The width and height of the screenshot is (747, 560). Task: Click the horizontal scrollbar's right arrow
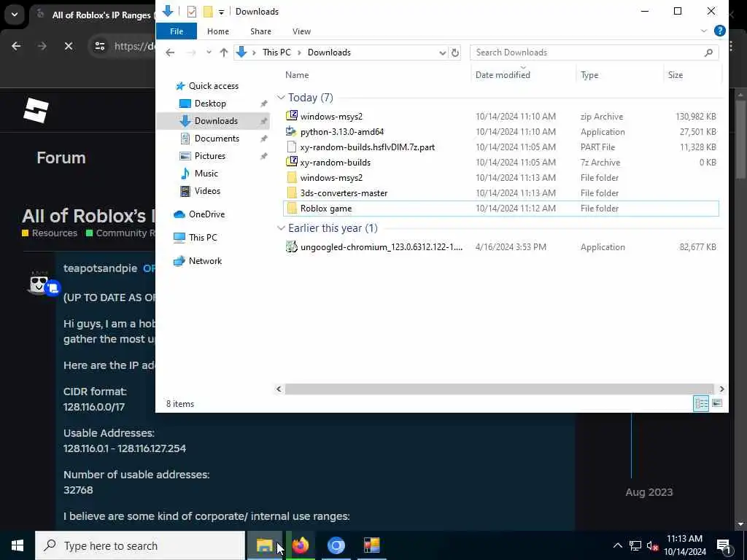click(x=721, y=389)
